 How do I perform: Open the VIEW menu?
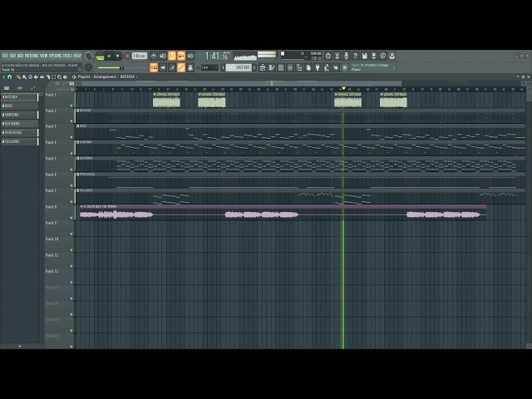44,56
